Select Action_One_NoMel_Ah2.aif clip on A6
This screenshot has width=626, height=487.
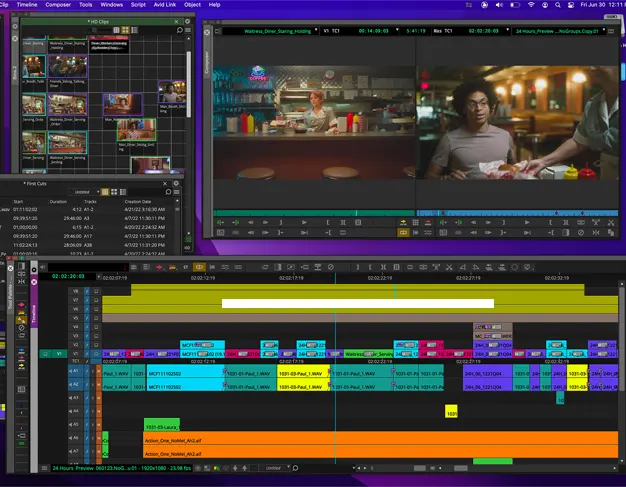pos(380,438)
